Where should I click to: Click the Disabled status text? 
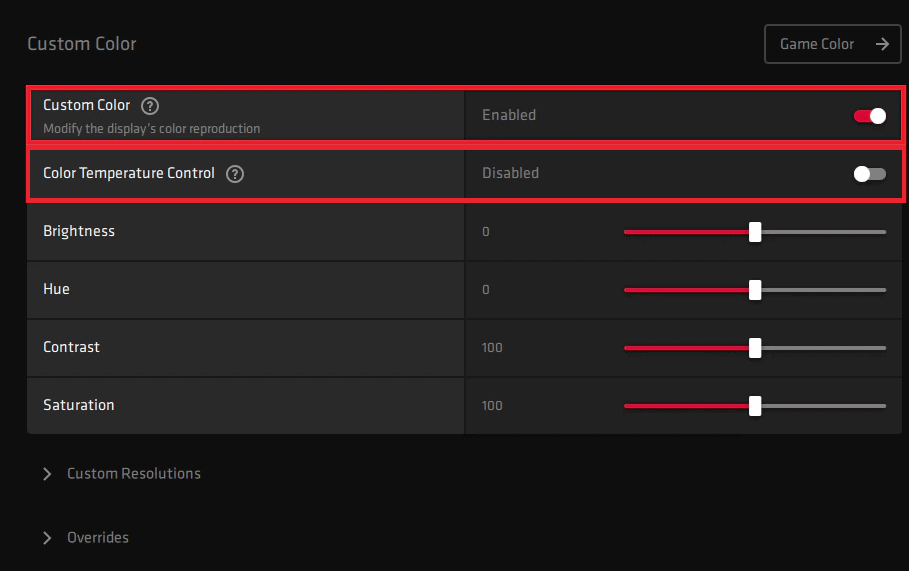[x=510, y=173]
